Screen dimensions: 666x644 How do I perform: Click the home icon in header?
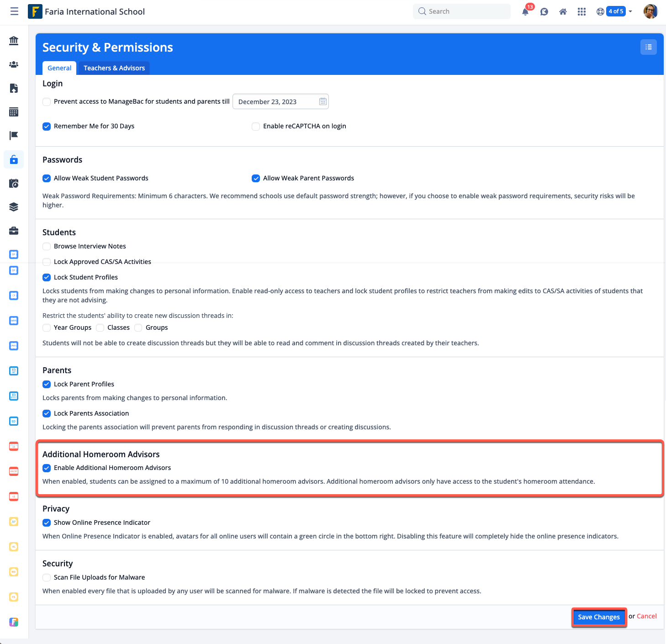point(563,12)
